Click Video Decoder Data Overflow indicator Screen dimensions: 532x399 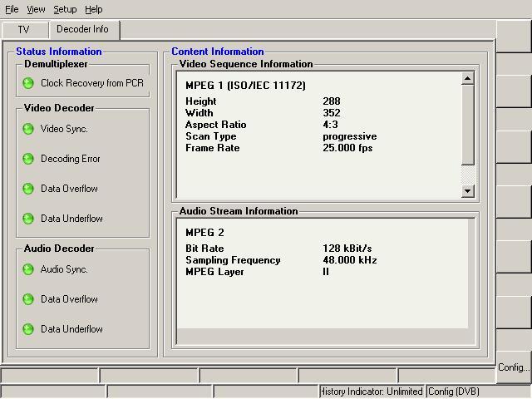click(x=28, y=189)
